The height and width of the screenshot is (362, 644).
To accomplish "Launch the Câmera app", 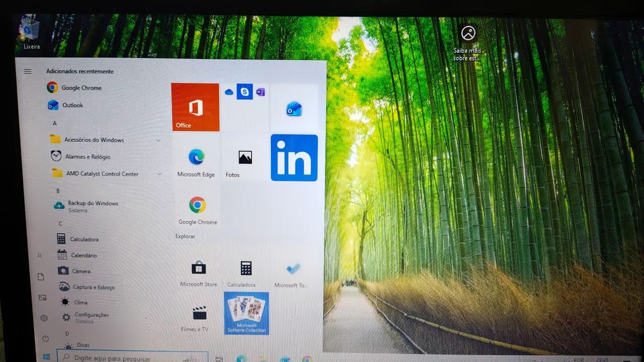I will point(74,271).
